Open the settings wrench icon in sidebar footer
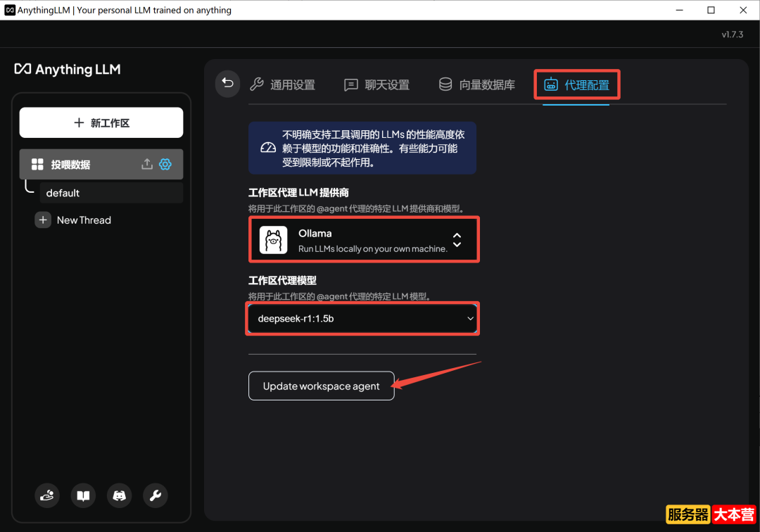This screenshot has height=532, width=760. [x=156, y=495]
